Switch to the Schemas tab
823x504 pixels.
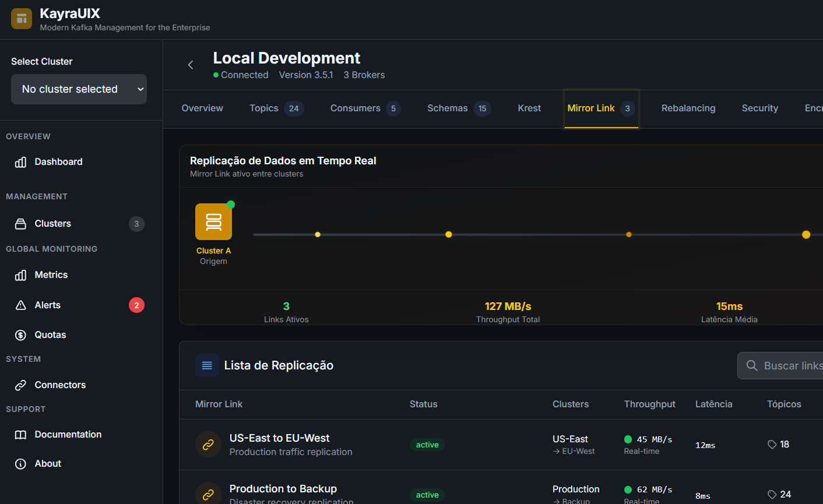pos(459,108)
